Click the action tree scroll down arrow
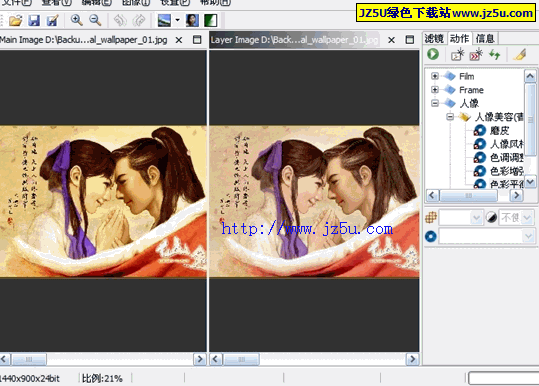This screenshot has width=539, height=386. pyautogui.click(x=530, y=182)
